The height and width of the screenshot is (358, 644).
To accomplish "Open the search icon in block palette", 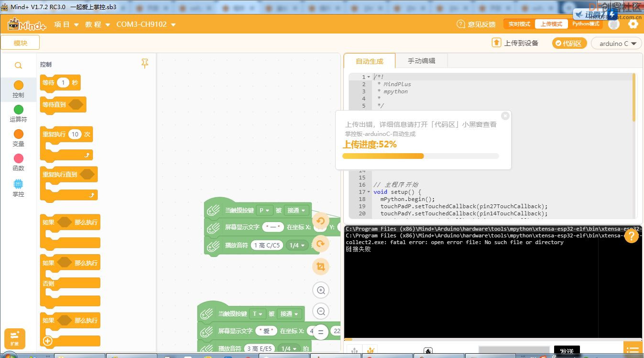I will (18, 66).
